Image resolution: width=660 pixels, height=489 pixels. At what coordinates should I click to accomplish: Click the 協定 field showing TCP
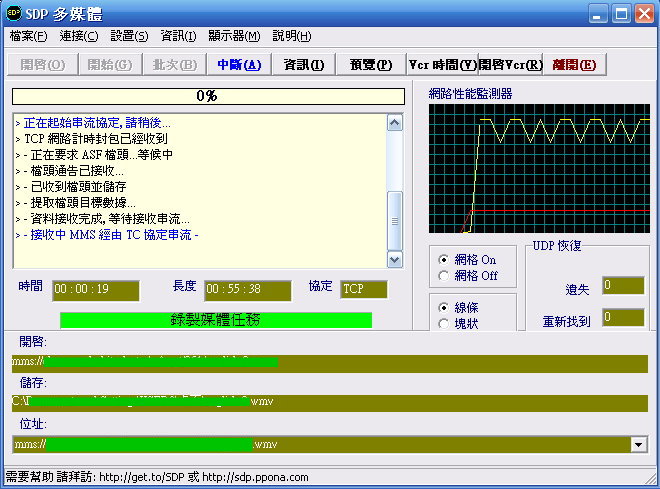364,290
